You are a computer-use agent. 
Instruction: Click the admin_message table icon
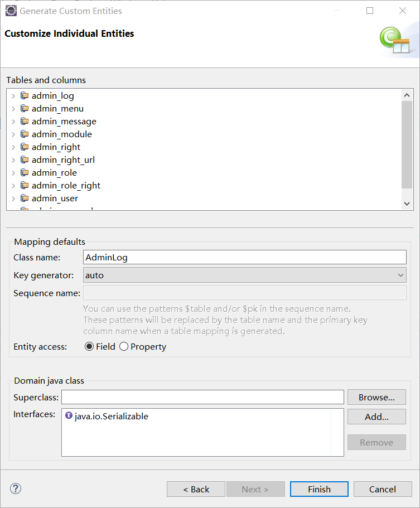(25, 122)
